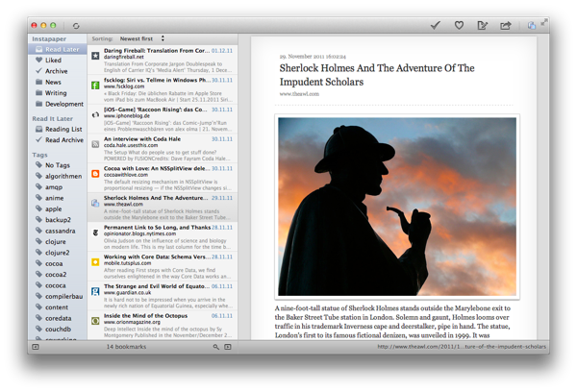Open the Cocoa with Love NSSplitView bookmark

click(163, 178)
